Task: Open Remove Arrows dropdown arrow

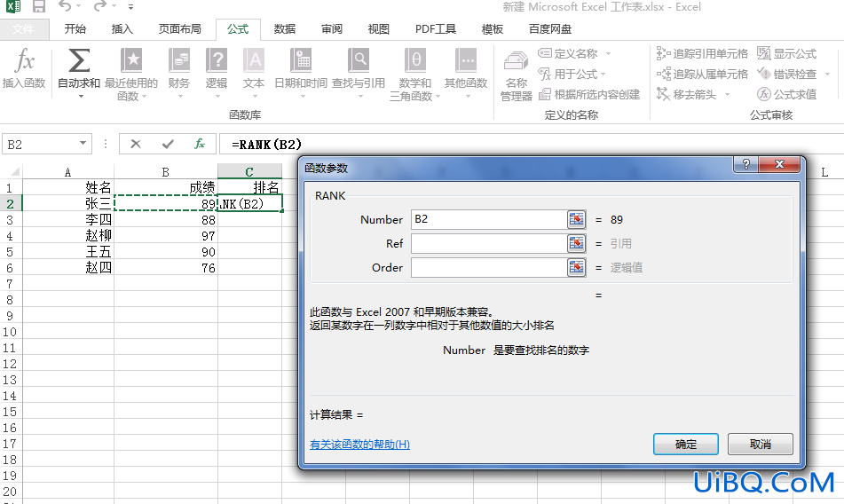Action: click(727, 95)
